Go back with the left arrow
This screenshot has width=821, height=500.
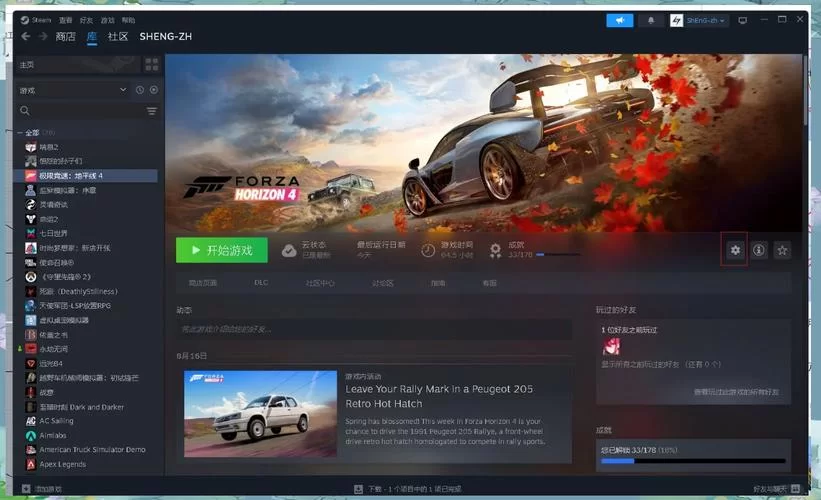coord(26,36)
